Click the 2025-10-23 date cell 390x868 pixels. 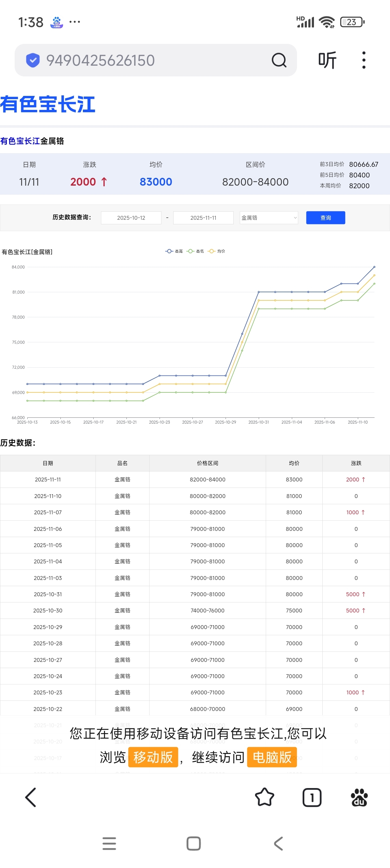click(48, 692)
